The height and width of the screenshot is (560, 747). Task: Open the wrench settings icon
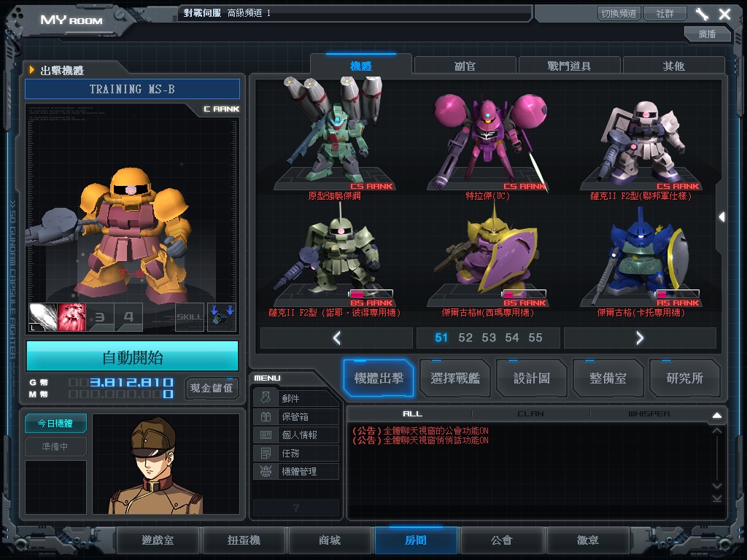coord(701,13)
